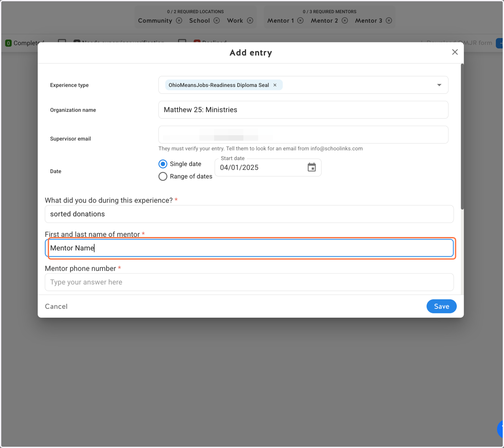Click the Mentor 1 x icon
The image size is (504, 448).
301,21
